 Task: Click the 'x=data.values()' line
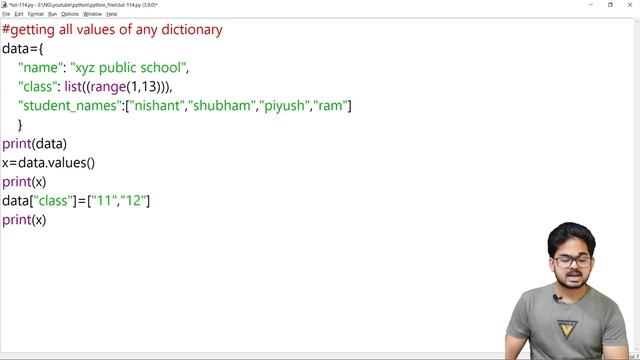coord(48,163)
